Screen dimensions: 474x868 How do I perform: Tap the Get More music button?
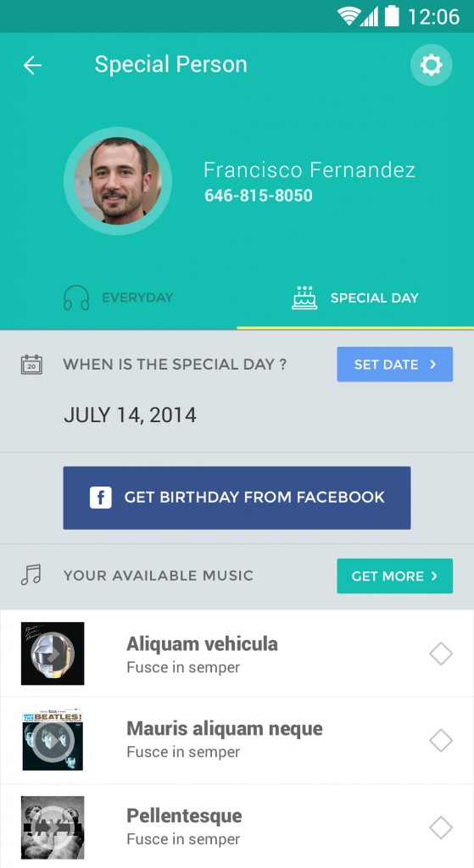(x=395, y=576)
